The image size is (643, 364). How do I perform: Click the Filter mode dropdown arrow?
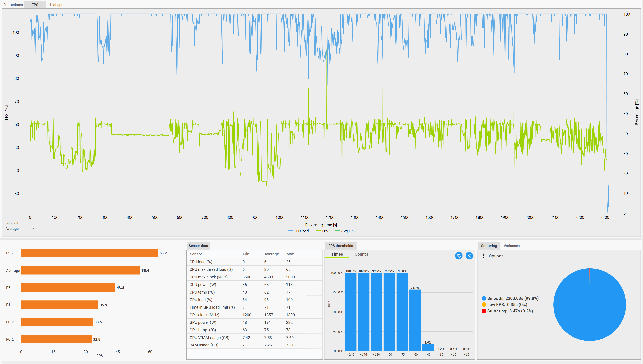pyautogui.click(x=33, y=228)
